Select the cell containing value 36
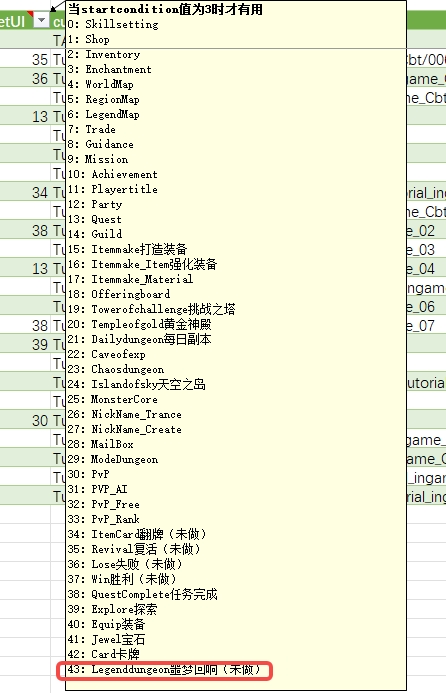 click(x=25, y=78)
